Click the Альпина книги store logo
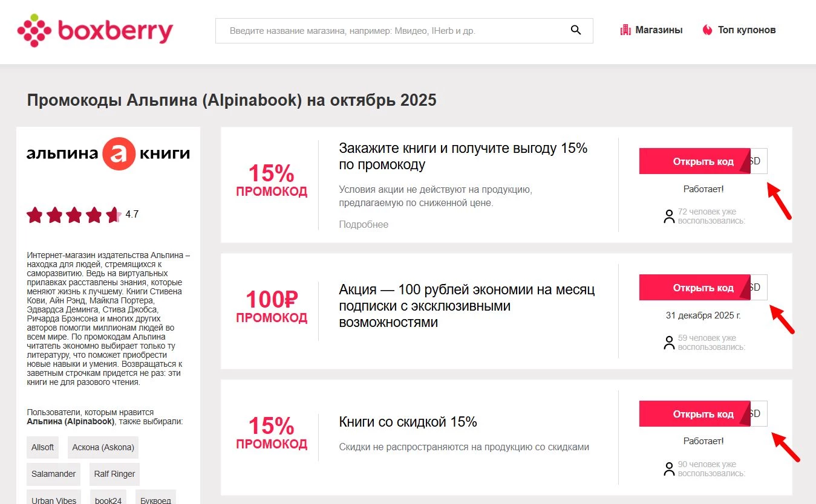The width and height of the screenshot is (816, 504). pos(108,153)
